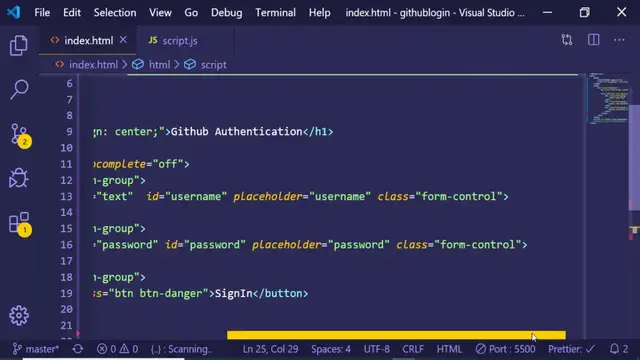Open the Explorer view in activity bar
The height and width of the screenshot is (360, 640).
(18, 45)
